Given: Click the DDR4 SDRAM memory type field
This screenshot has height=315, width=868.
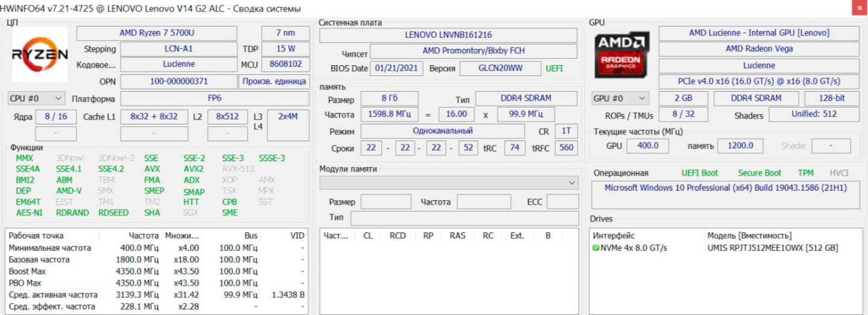Looking at the screenshot, I should (x=526, y=98).
